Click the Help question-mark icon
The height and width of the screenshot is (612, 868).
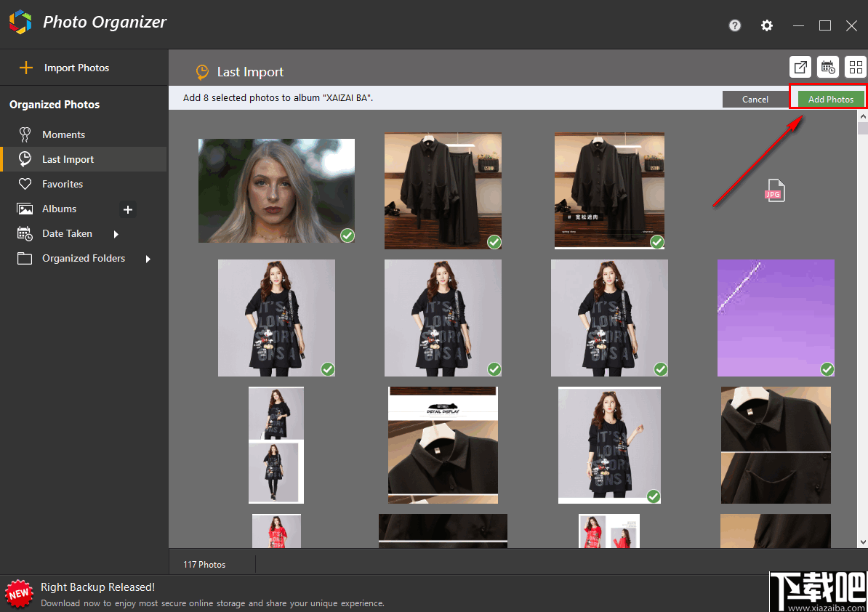(734, 25)
